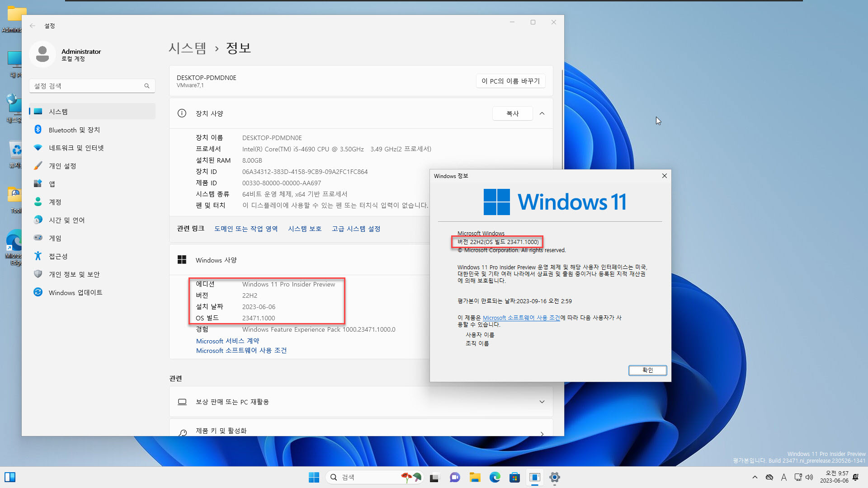This screenshot has width=868, height=488.
Task: Click 시스템 breadcrumb in page title
Action: coord(187,48)
